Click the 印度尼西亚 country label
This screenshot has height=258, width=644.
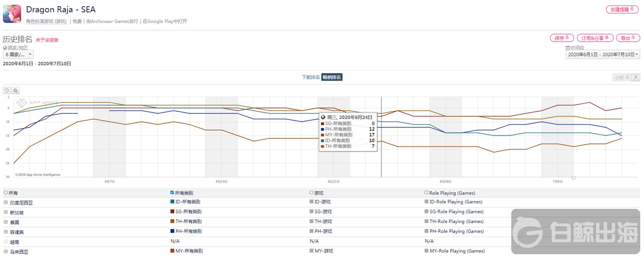pos(22,203)
